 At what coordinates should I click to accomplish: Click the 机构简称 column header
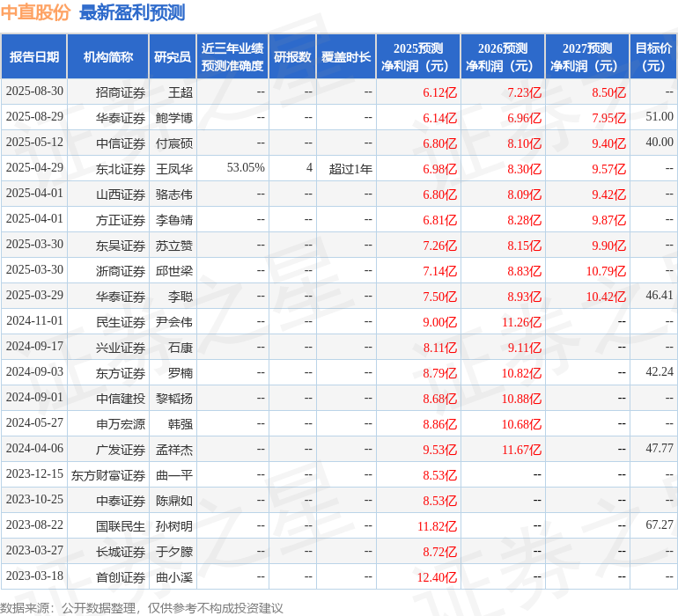[108, 57]
